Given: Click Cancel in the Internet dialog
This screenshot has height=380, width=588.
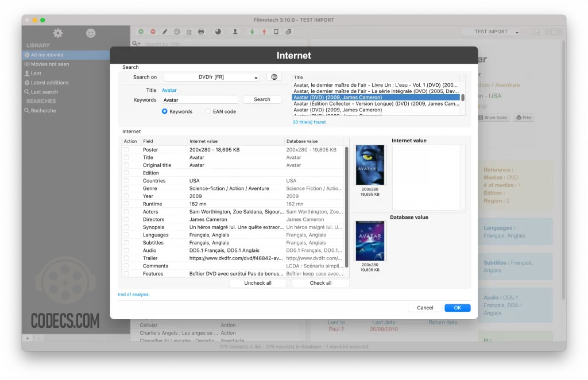Looking at the screenshot, I should pyautogui.click(x=425, y=308).
